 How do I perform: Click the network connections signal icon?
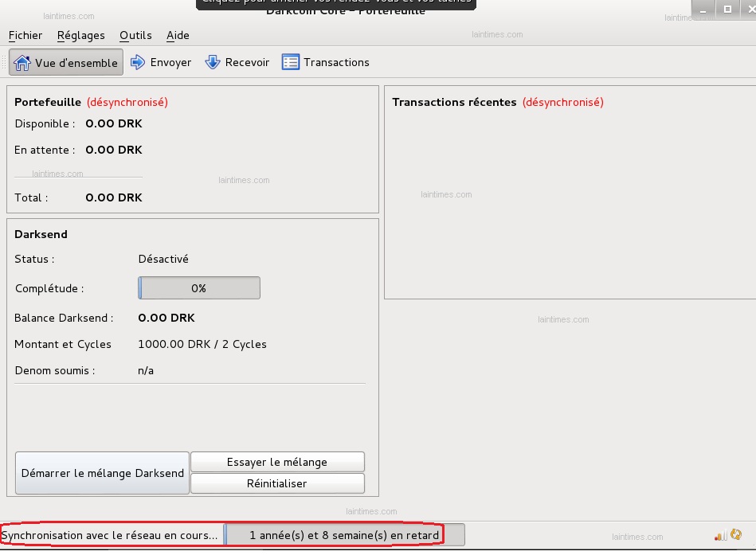pos(721,535)
